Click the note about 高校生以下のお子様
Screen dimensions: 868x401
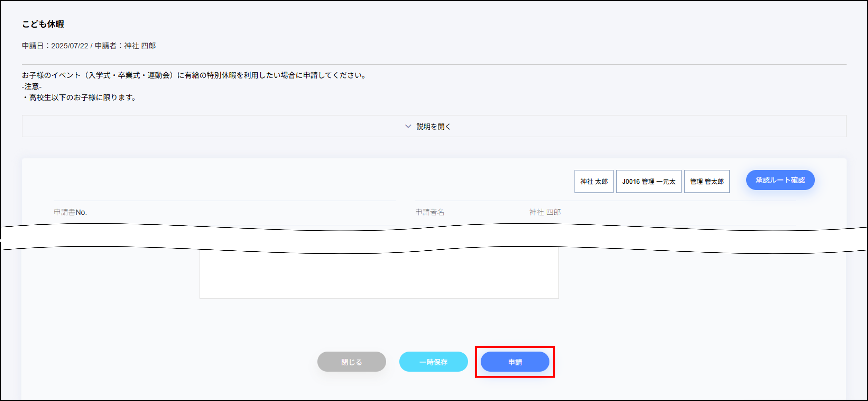click(x=79, y=98)
